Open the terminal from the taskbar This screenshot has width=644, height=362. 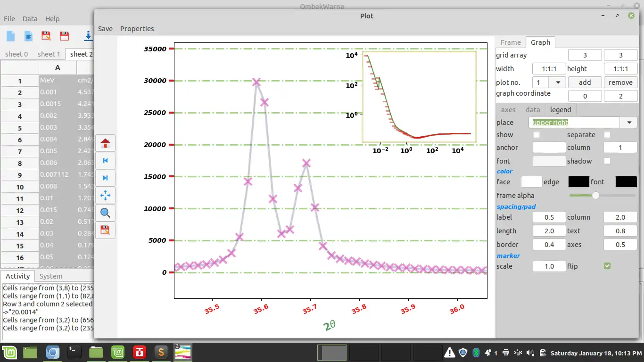(74, 352)
